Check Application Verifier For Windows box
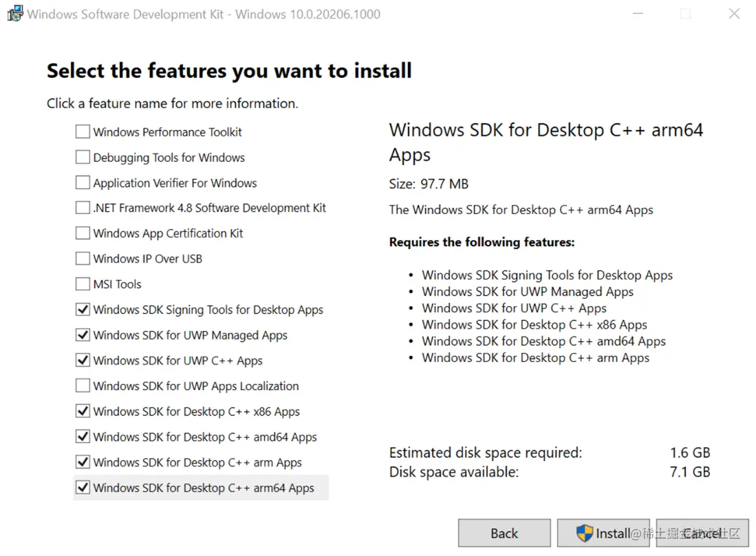This screenshot has height=556, width=756. [83, 182]
